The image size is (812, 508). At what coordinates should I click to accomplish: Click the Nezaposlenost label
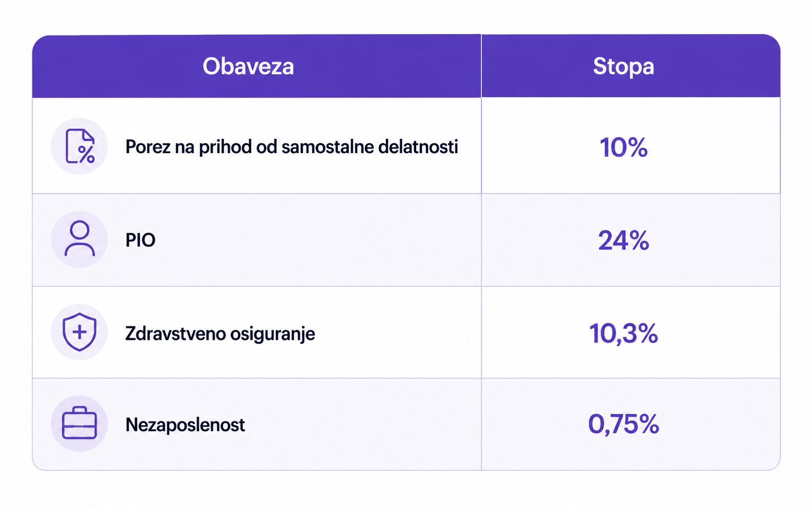point(185,425)
